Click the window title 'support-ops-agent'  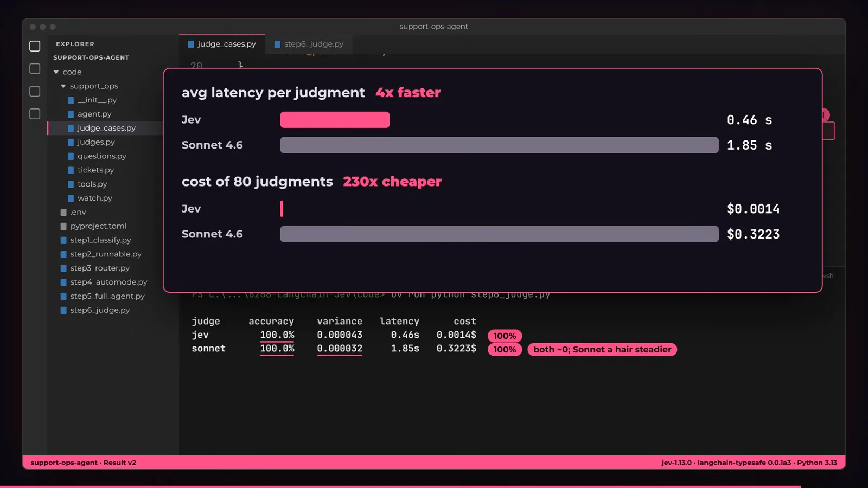click(x=434, y=27)
